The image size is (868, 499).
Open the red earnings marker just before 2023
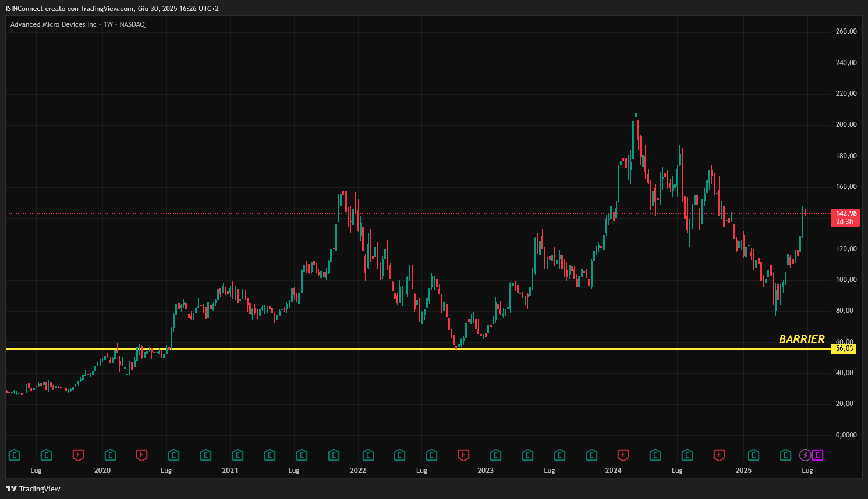[463, 455]
